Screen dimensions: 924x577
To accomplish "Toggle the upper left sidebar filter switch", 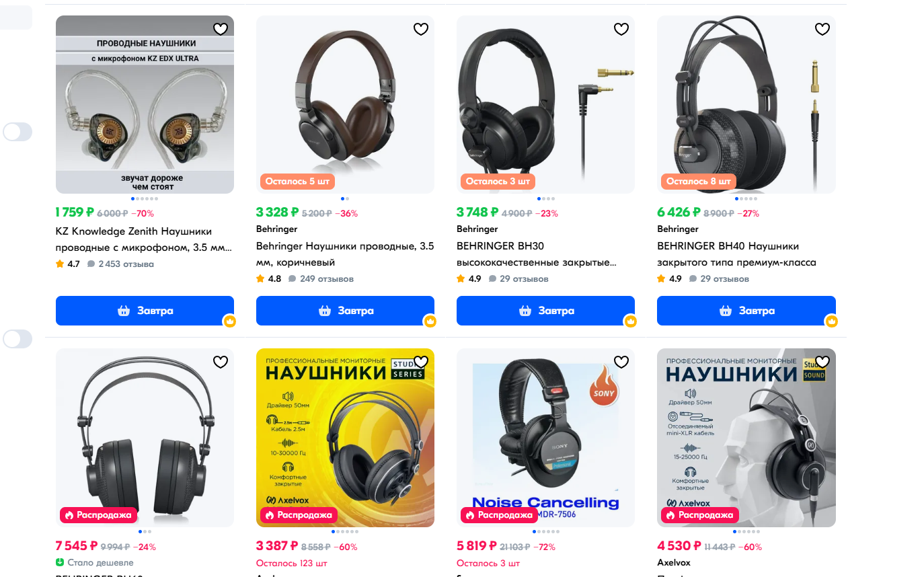I will (x=17, y=132).
